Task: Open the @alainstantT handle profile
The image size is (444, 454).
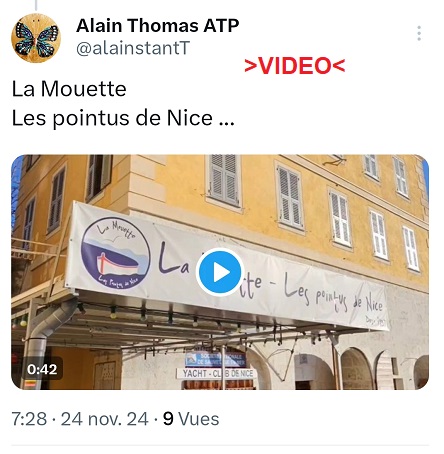Action: (133, 48)
